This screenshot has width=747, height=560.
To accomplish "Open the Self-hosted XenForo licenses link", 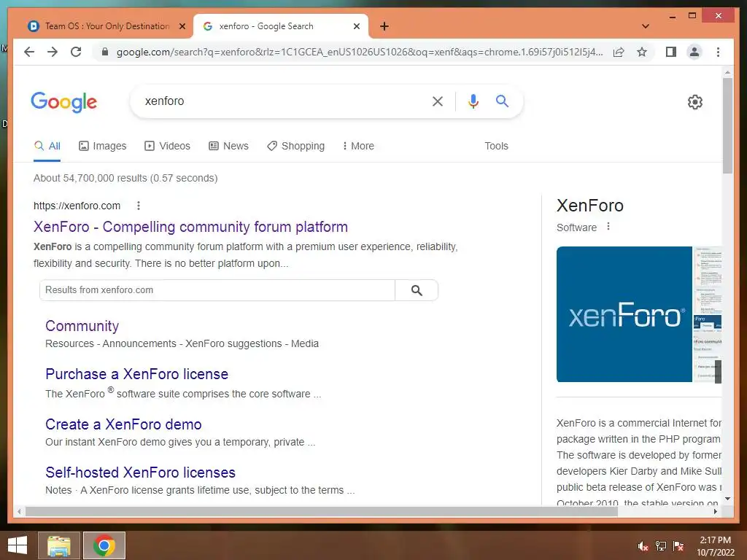I will (141, 472).
